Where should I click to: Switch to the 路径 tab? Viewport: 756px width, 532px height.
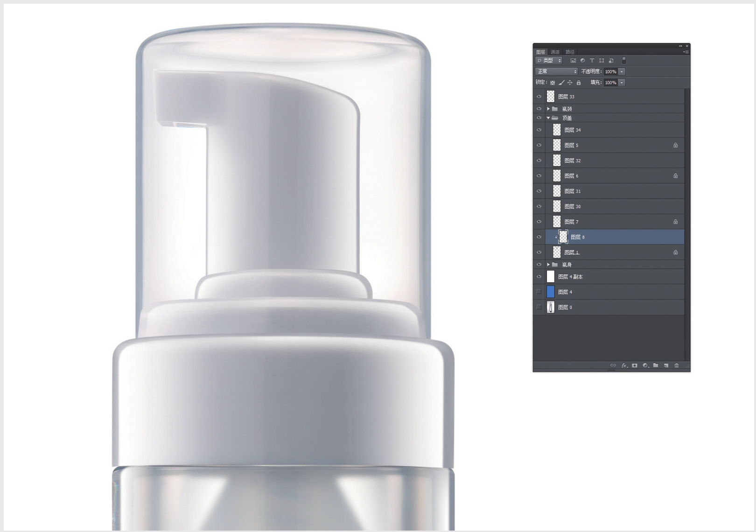pyautogui.click(x=570, y=52)
